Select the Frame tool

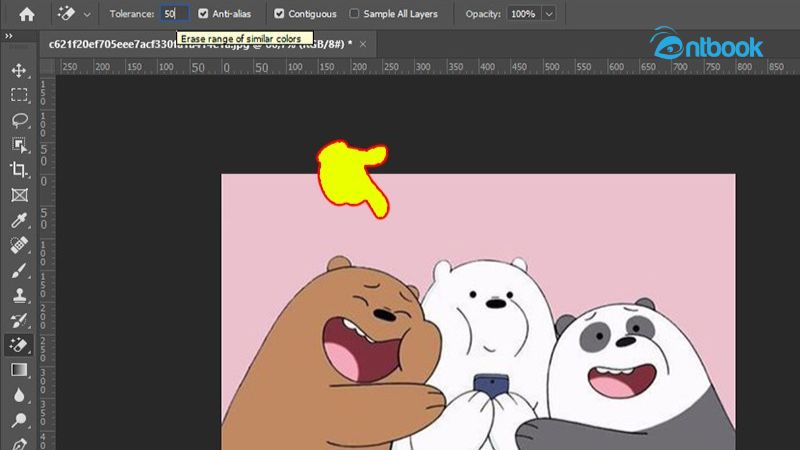point(19,195)
